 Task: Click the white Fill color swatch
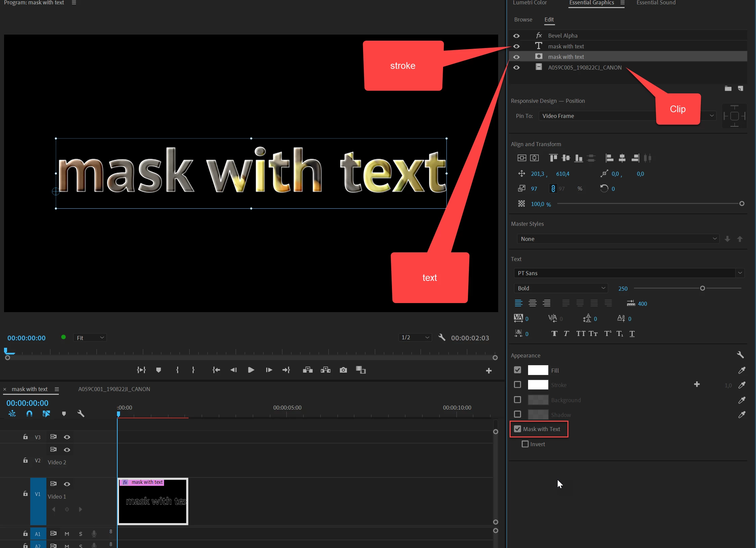pyautogui.click(x=538, y=370)
